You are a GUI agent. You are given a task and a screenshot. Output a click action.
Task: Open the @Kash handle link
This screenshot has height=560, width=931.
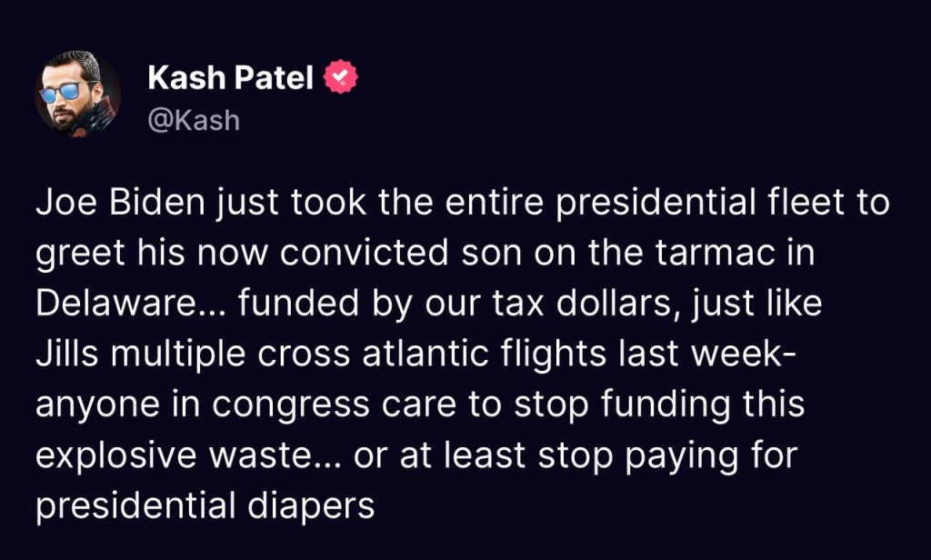tap(193, 119)
